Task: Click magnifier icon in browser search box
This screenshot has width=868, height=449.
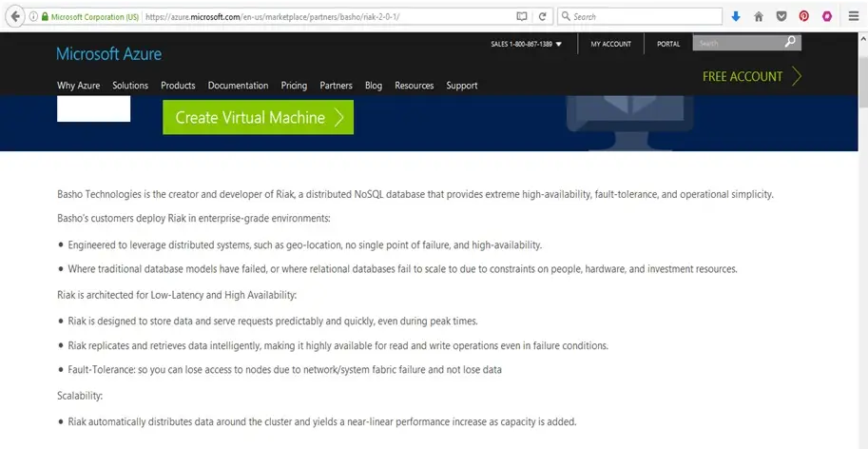Action: 566,16
